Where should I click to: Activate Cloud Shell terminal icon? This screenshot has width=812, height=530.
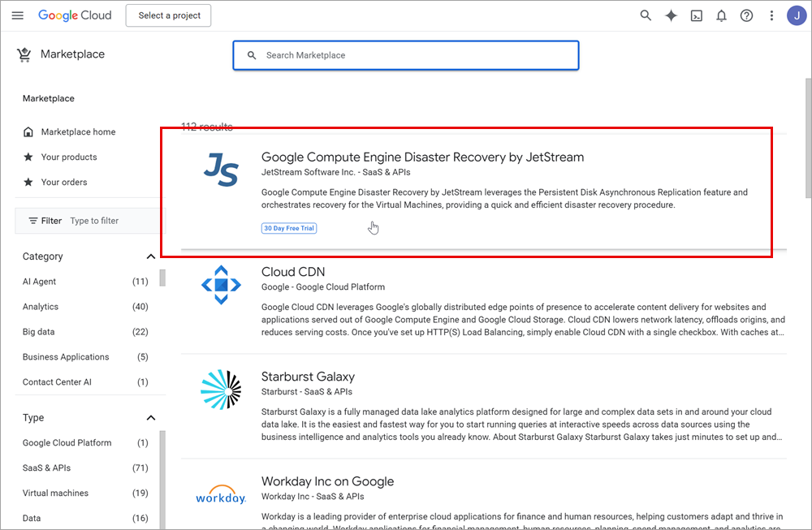[696, 15]
